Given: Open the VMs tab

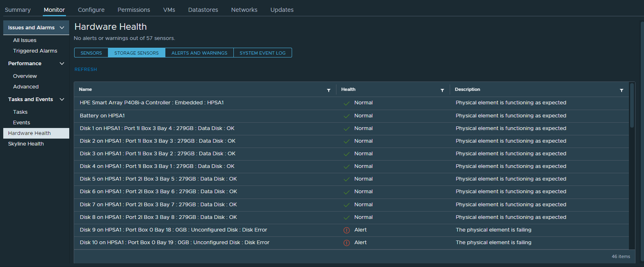Looking at the screenshot, I should 169,10.
